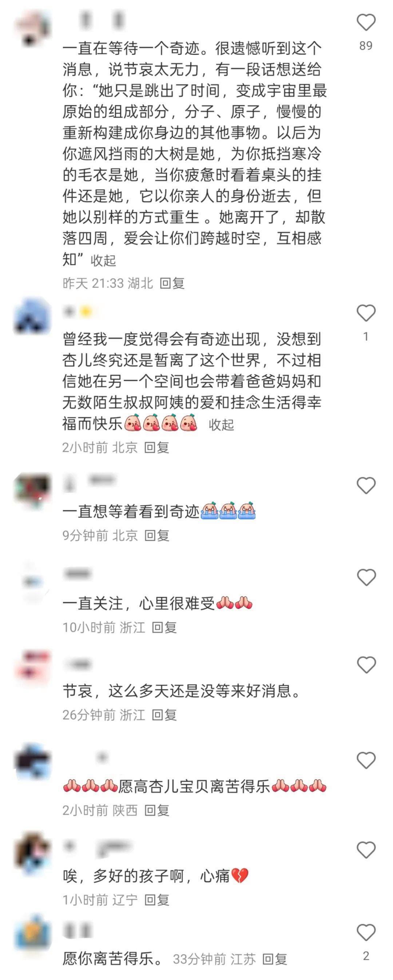The height and width of the screenshot is (980, 393).
Task: Like the comment posted 9 minutes ago
Action: 366,486
